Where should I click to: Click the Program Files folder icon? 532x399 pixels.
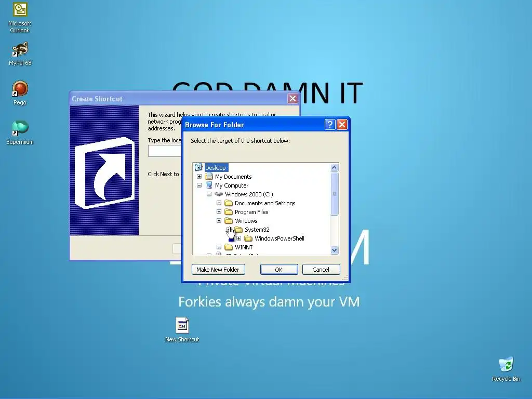229,212
